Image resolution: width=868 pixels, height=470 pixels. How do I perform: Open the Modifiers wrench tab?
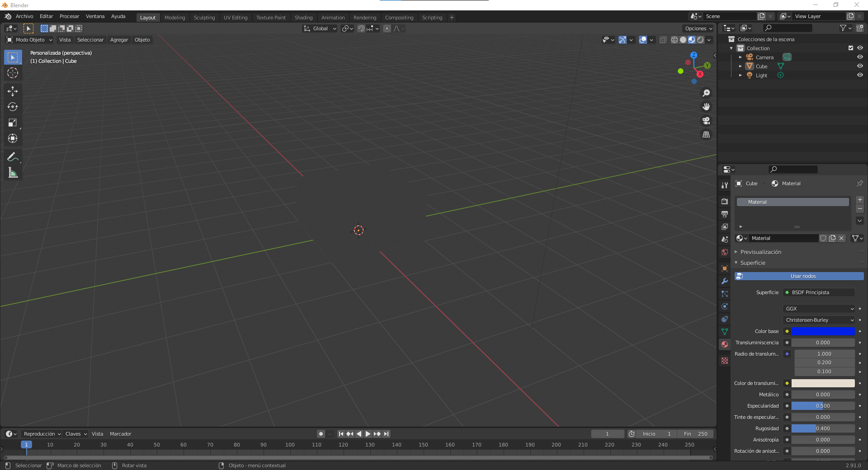click(725, 281)
